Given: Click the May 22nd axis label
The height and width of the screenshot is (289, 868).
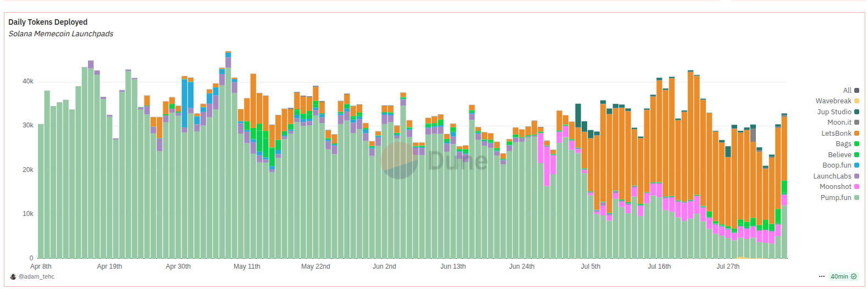Looking at the screenshot, I should (316, 266).
